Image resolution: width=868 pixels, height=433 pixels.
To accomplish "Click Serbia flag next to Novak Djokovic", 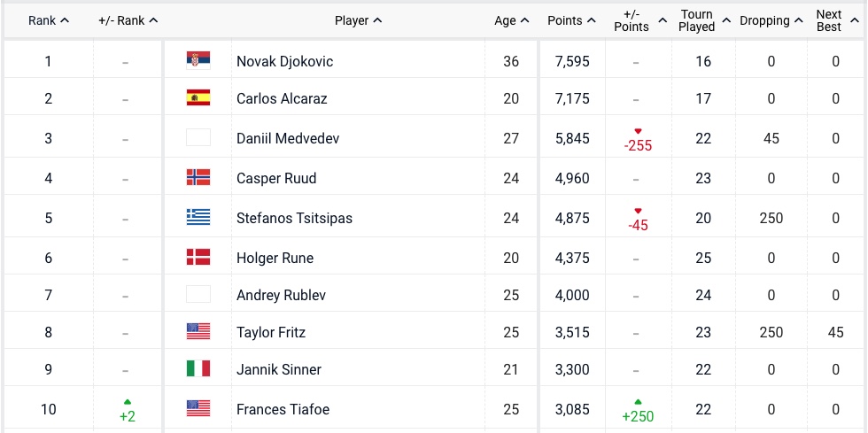I will [x=198, y=60].
